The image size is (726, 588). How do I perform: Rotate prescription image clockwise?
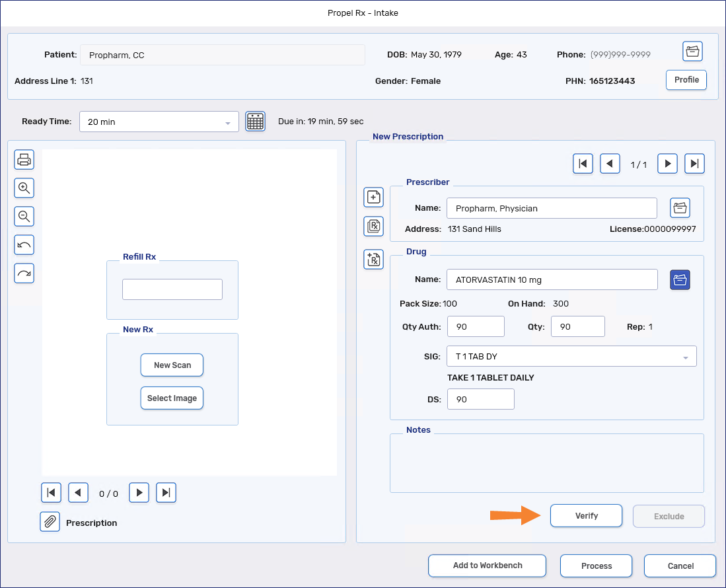tap(24, 274)
